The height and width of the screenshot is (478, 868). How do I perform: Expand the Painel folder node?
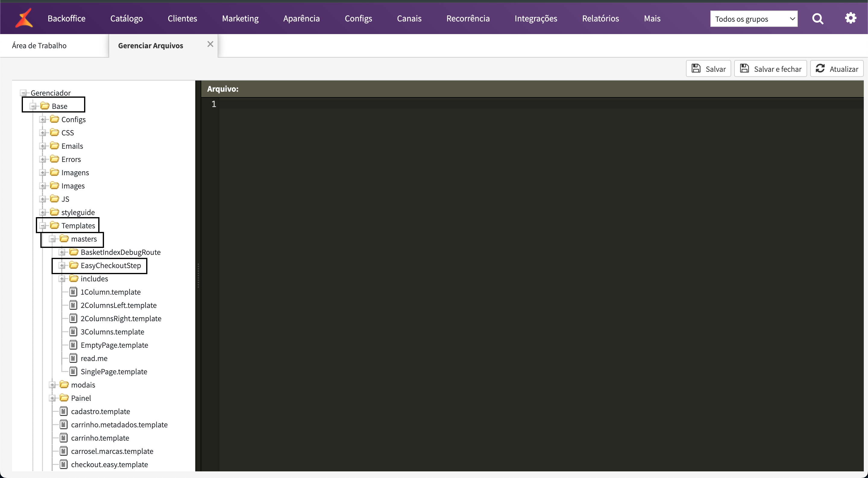(x=52, y=398)
